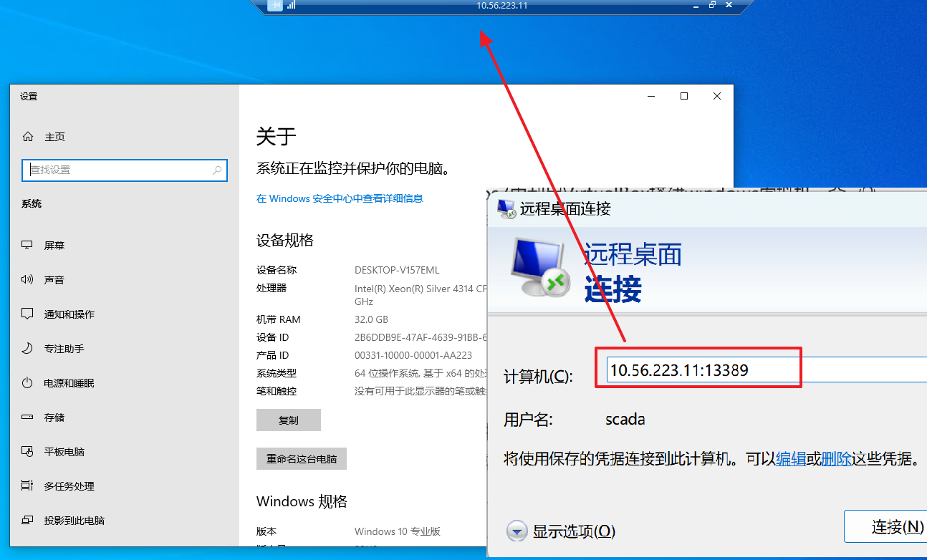This screenshot has height=560, width=927.
Task: Select 平板电脑 in settings sidebar
Action: (64, 452)
